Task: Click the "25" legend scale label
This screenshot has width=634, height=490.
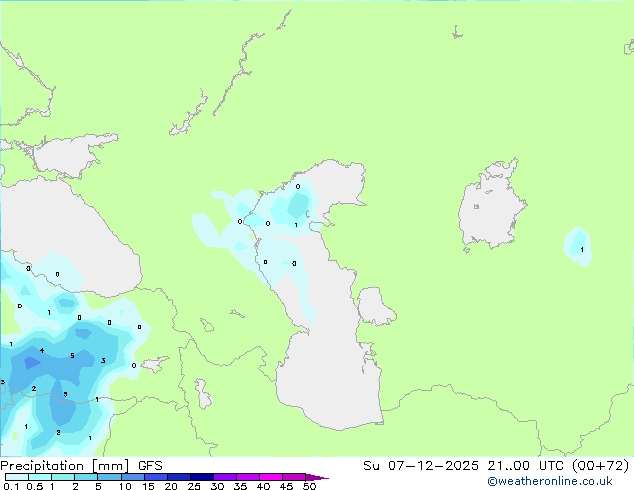Action: point(194,486)
